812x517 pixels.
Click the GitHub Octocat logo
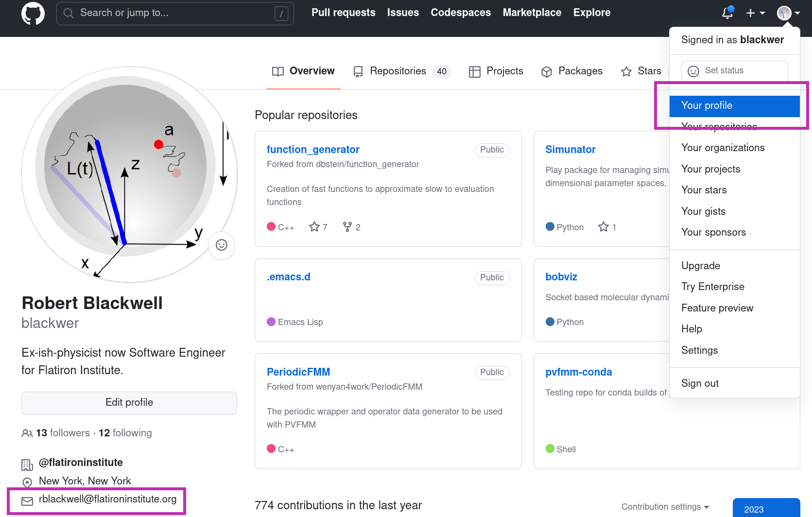(x=33, y=13)
